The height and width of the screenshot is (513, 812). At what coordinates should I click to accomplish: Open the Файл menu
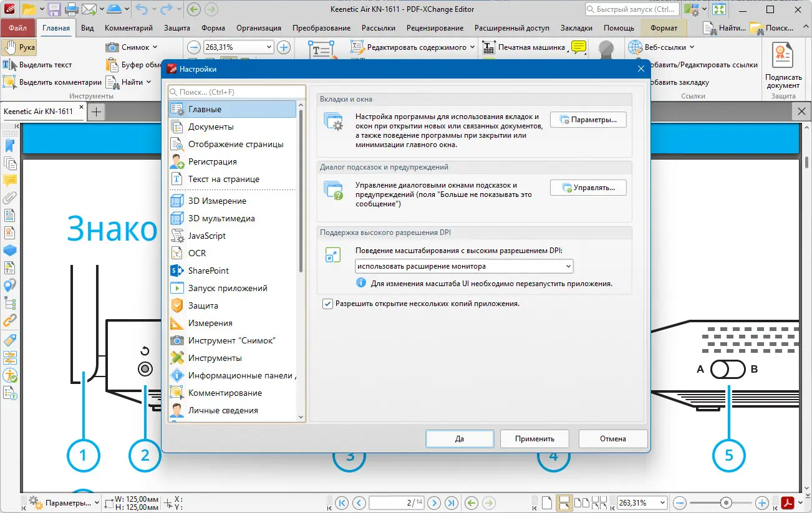point(18,28)
